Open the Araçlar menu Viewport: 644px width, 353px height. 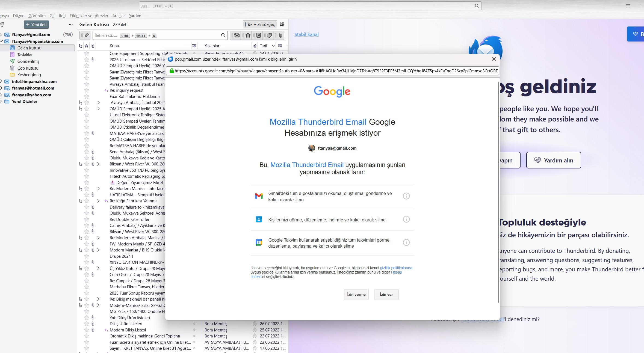tap(118, 16)
